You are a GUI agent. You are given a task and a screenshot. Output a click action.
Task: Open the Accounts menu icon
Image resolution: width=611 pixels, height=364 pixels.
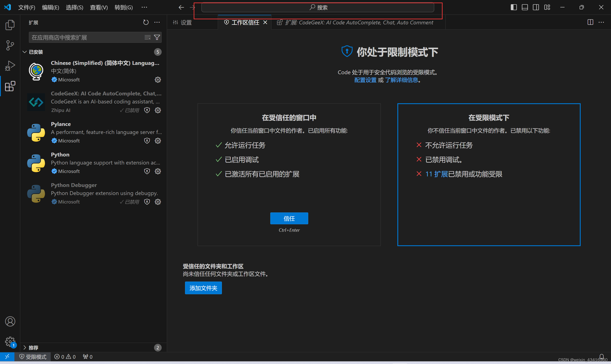pyautogui.click(x=10, y=321)
